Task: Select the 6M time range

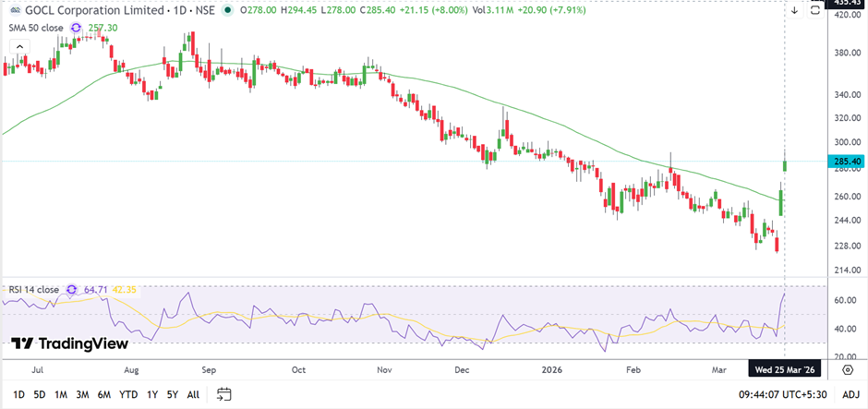Action: [x=104, y=394]
